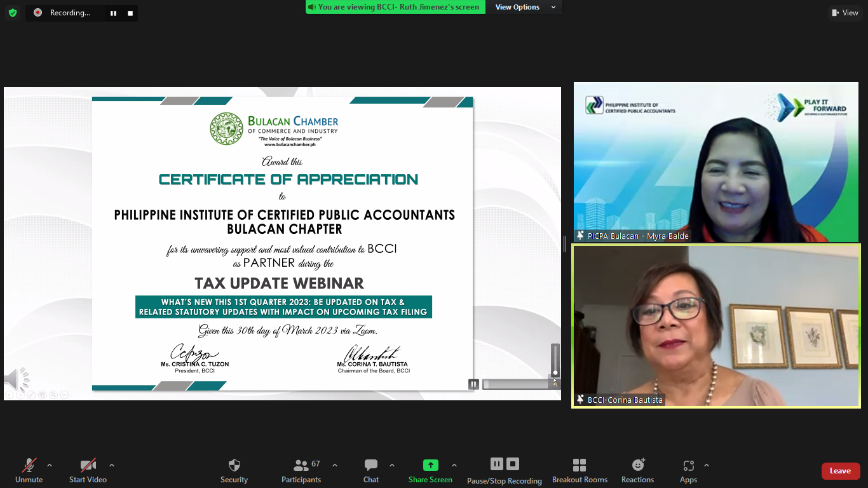
Task: Click the Ms. CRISTINA C. TUZON name
Action: point(194,364)
